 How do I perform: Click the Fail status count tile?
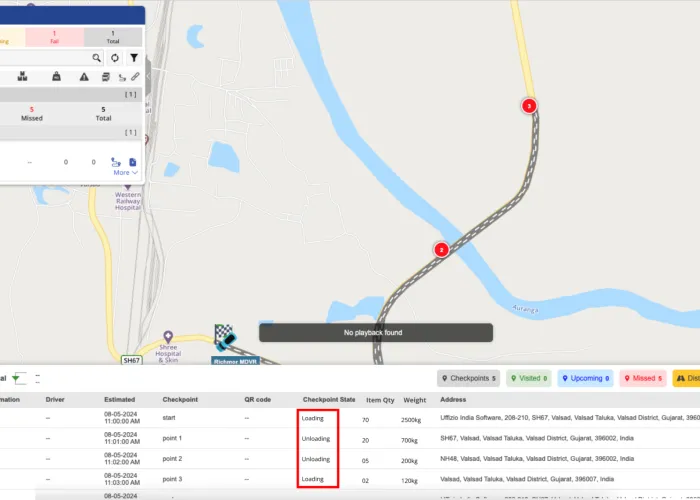pyautogui.click(x=54, y=37)
